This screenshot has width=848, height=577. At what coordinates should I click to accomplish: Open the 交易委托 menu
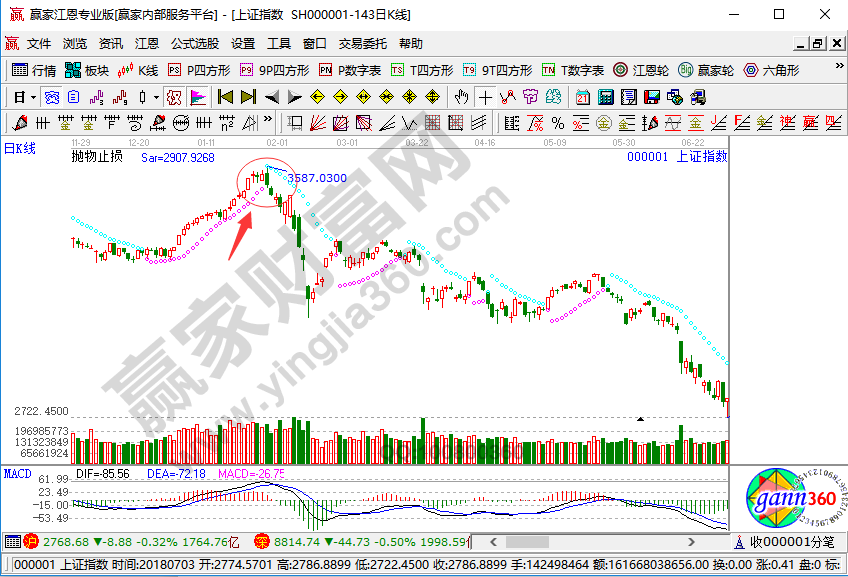(x=364, y=44)
